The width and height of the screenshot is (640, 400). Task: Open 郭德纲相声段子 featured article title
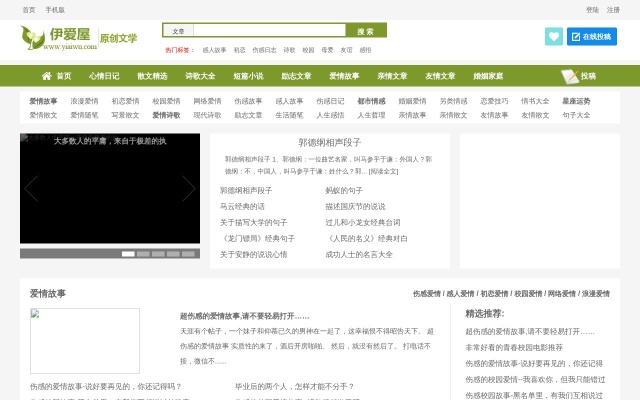pyautogui.click(x=329, y=143)
